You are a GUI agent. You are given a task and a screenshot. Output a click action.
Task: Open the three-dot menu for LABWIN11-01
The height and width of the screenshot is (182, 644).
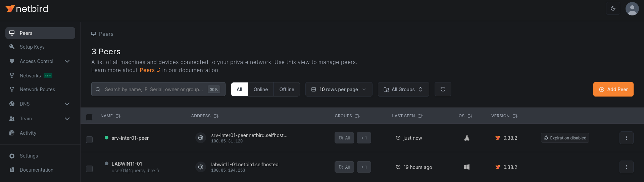tap(626, 167)
